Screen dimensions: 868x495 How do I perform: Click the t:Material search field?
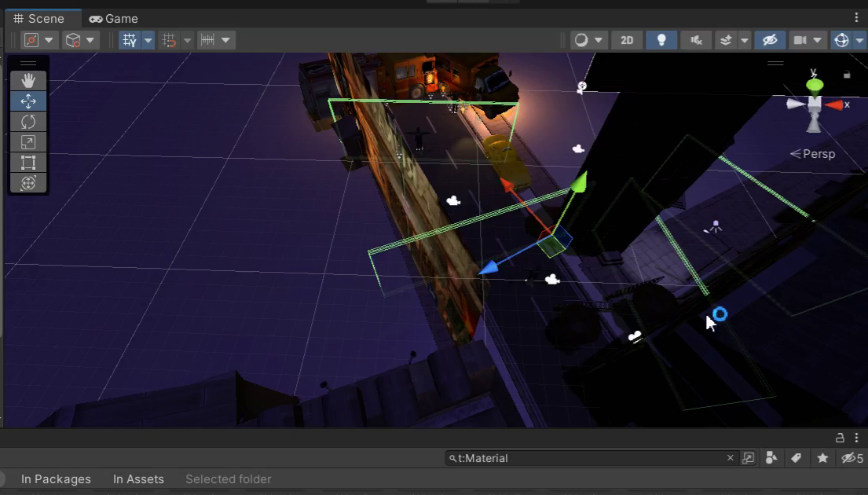pyautogui.click(x=589, y=458)
